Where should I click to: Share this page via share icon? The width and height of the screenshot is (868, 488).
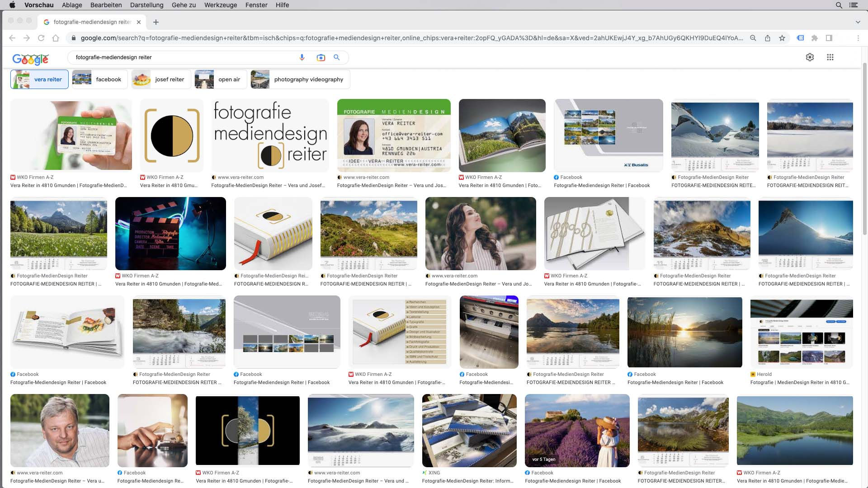(768, 38)
